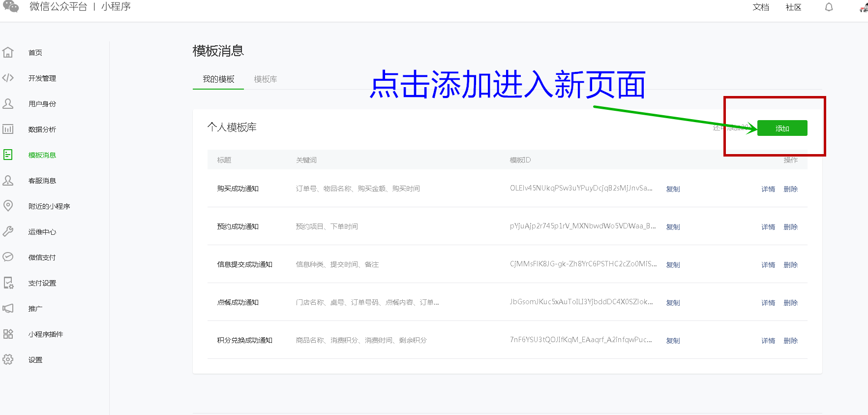The height and width of the screenshot is (415, 868).
Task: Open the 设置 gear icon
Action: pyautogui.click(x=8, y=359)
